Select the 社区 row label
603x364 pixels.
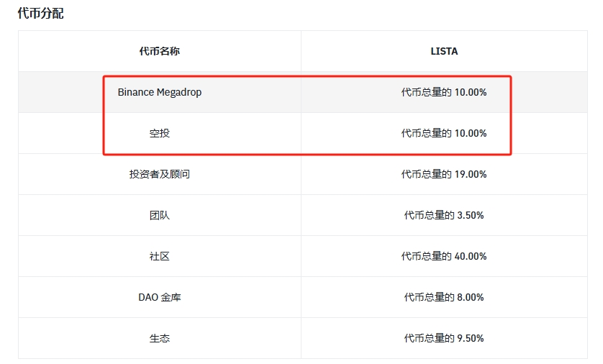click(159, 256)
